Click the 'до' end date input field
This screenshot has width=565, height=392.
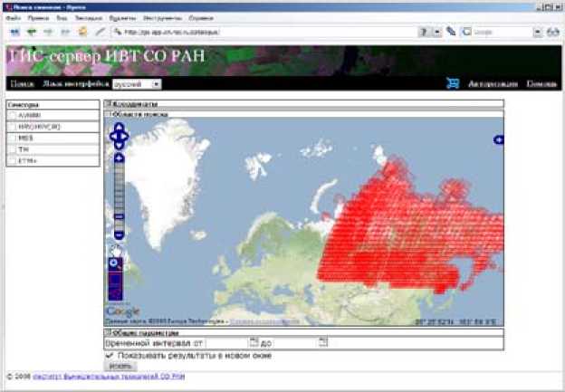click(295, 342)
